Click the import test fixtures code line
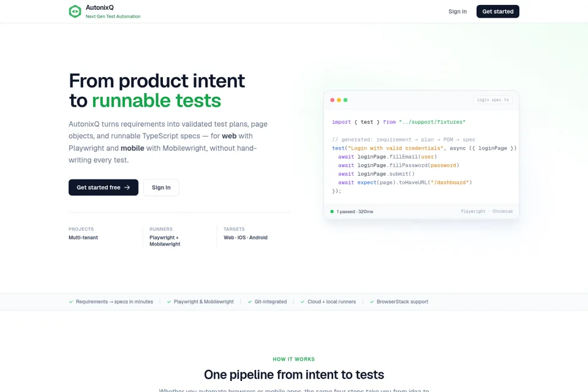This screenshot has height=392, width=588. (399, 122)
